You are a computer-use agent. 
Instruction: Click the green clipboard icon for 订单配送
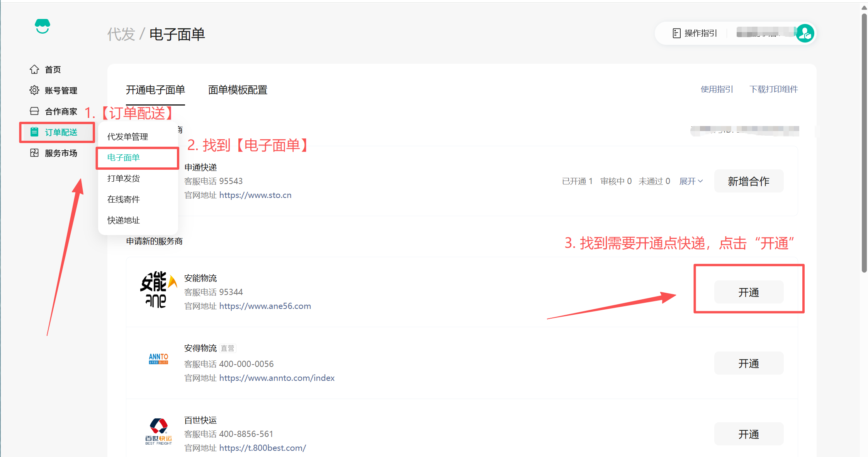tap(34, 132)
